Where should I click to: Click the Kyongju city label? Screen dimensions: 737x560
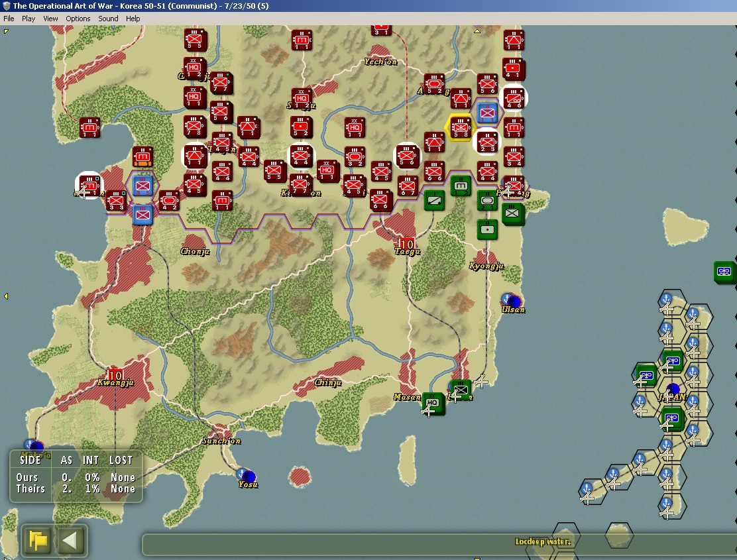pos(486,266)
